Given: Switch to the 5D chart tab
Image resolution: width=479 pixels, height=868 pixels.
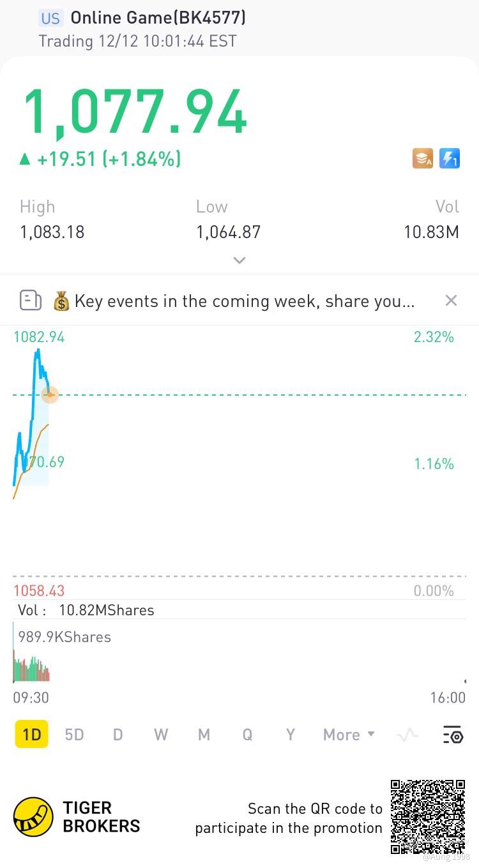Looking at the screenshot, I should point(74,735).
